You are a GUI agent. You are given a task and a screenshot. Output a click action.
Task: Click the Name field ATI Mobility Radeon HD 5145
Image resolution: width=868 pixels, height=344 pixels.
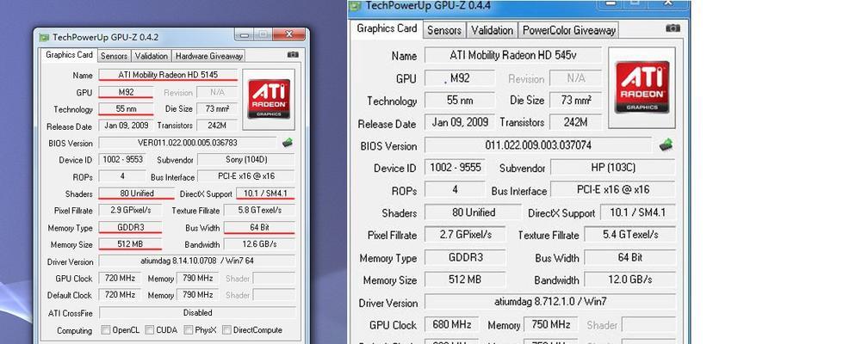tap(168, 75)
